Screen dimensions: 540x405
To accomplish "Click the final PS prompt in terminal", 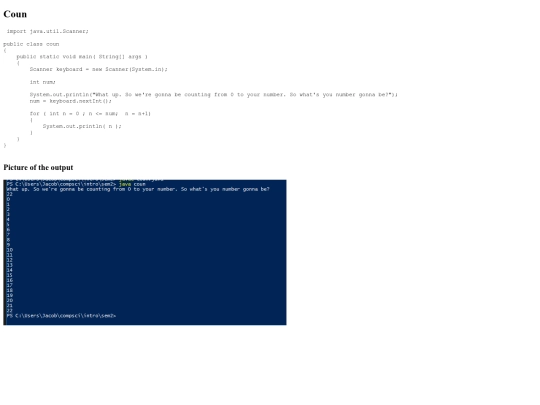I will (61, 315).
